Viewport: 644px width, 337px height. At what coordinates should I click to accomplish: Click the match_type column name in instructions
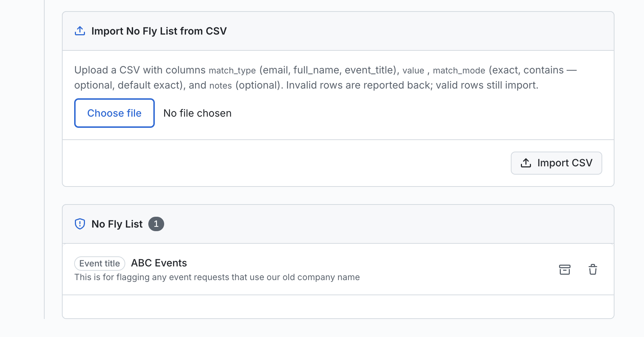232,70
